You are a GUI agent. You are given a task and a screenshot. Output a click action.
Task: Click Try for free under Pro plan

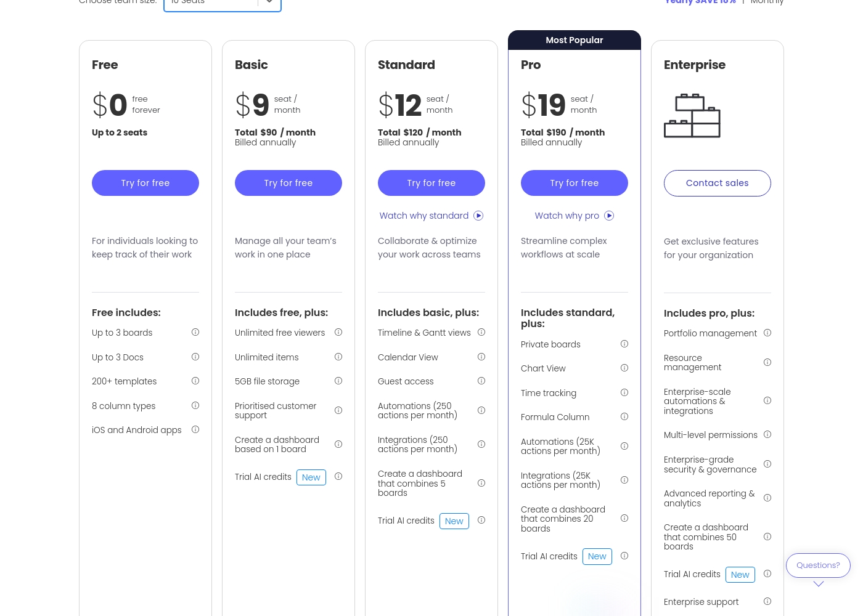pyautogui.click(x=575, y=183)
